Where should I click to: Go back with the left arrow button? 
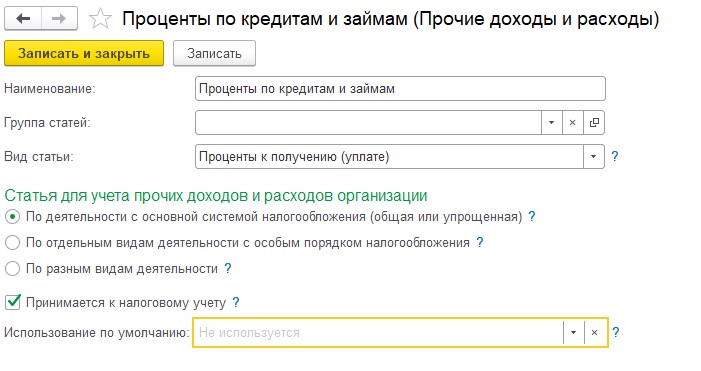click(x=23, y=19)
